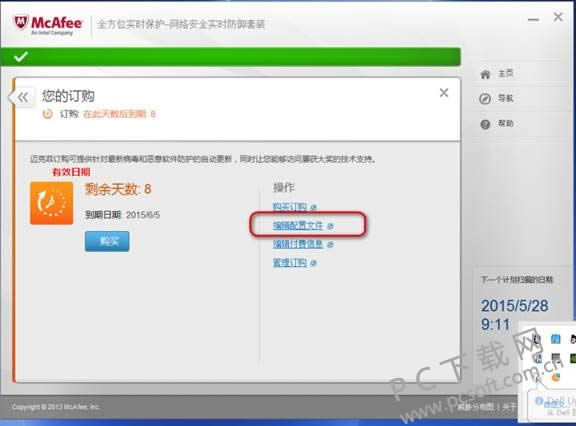Click the McAfee shield logo
Screen dimensions: 576x426
coord(21,23)
